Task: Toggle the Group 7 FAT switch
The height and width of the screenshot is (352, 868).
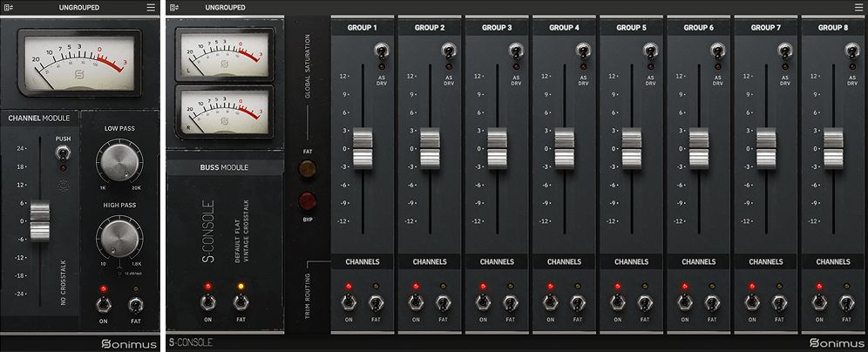Action: [x=780, y=302]
